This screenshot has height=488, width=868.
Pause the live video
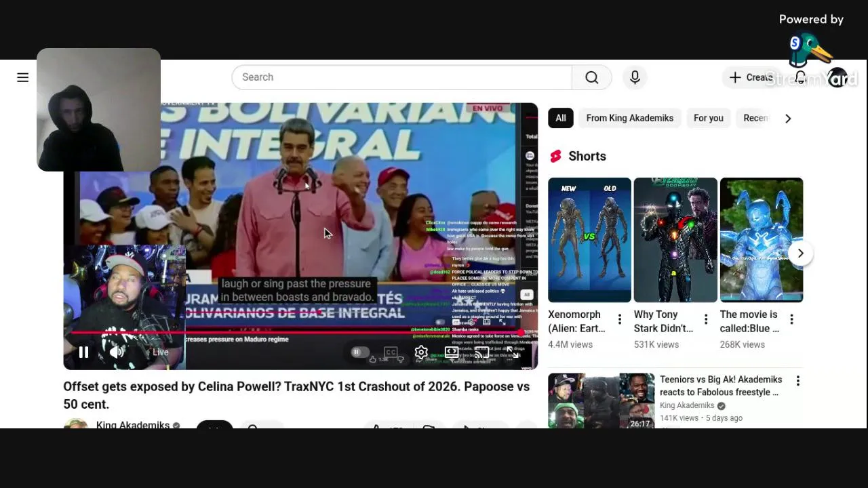(x=83, y=352)
